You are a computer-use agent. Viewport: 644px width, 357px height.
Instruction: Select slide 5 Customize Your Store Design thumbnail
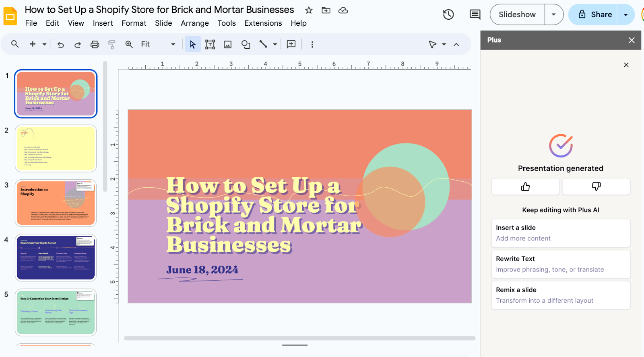[x=56, y=312]
